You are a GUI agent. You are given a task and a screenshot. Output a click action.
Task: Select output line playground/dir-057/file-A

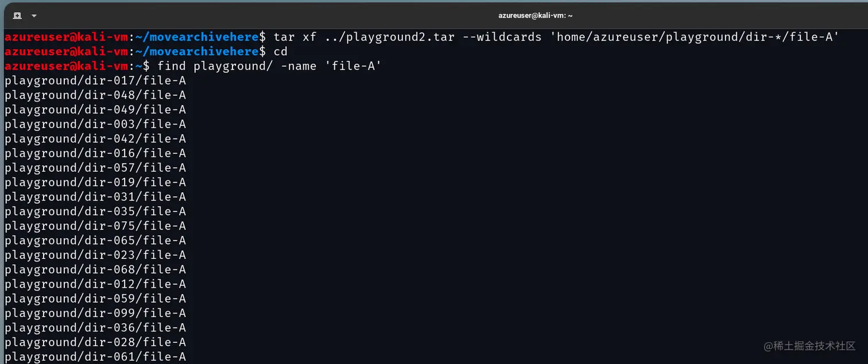tap(95, 168)
